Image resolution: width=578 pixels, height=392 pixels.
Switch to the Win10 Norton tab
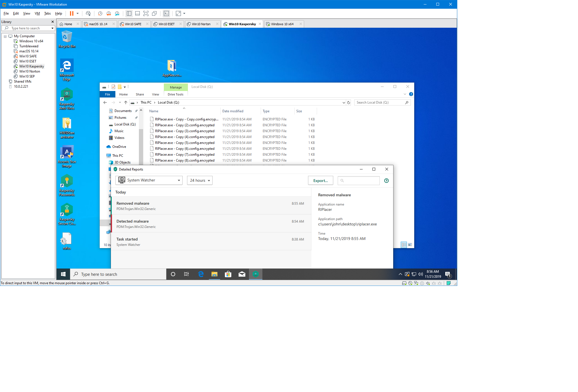201,24
